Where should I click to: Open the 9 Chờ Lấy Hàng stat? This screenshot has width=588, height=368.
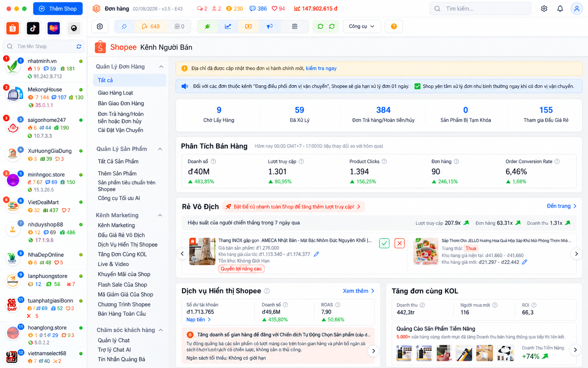[219, 114]
